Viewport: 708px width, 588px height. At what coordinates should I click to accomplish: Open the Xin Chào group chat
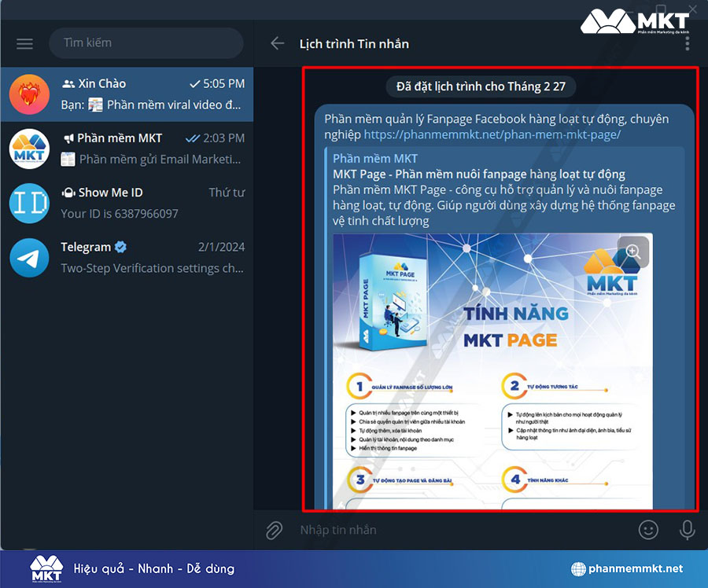pyautogui.click(x=127, y=94)
